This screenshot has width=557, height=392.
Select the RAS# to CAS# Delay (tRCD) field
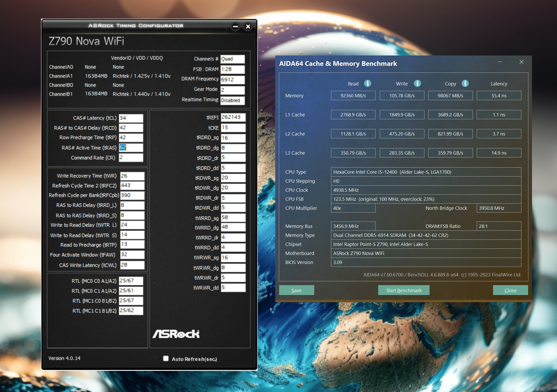click(131, 128)
